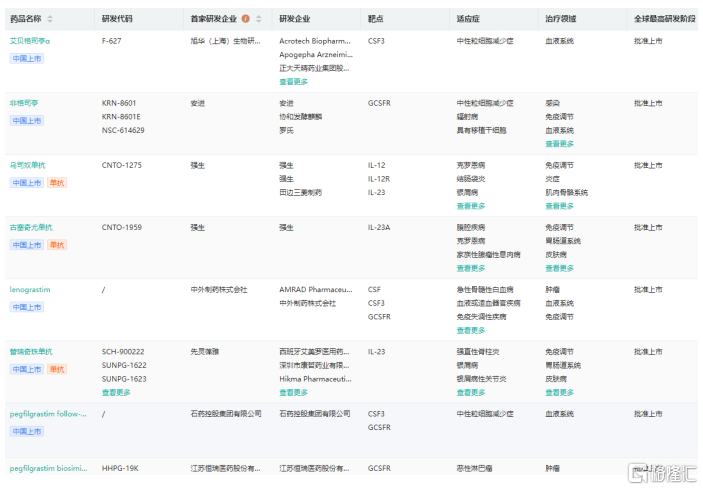The image size is (703, 490).
Task: Click 批准上市 in the lenograstim row
Action: point(648,290)
